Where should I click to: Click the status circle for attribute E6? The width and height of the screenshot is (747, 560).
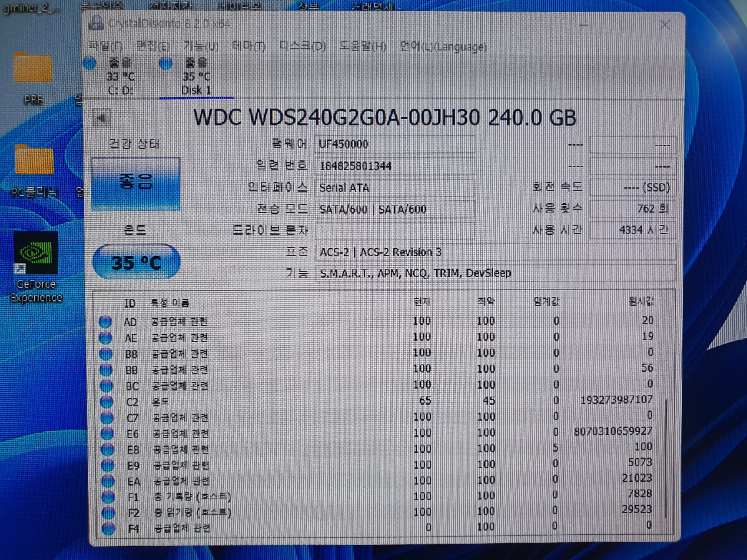pyautogui.click(x=107, y=433)
